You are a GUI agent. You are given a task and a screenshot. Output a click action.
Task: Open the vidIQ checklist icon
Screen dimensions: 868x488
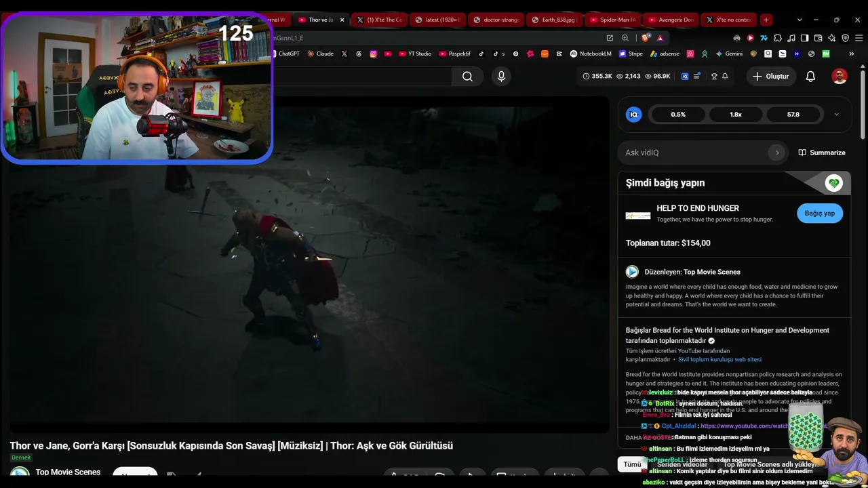point(696,77)
